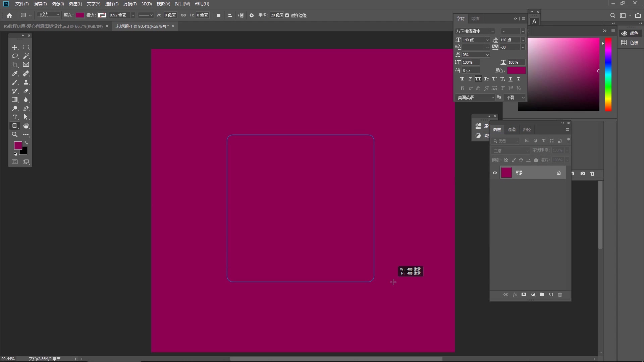Select the Pen tool

(26, 109)
